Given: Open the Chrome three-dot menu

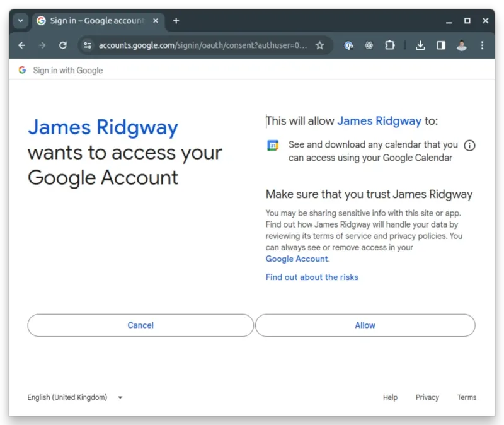Looking at the screenshot, I should pyautogui.click(x=482, y=45).
